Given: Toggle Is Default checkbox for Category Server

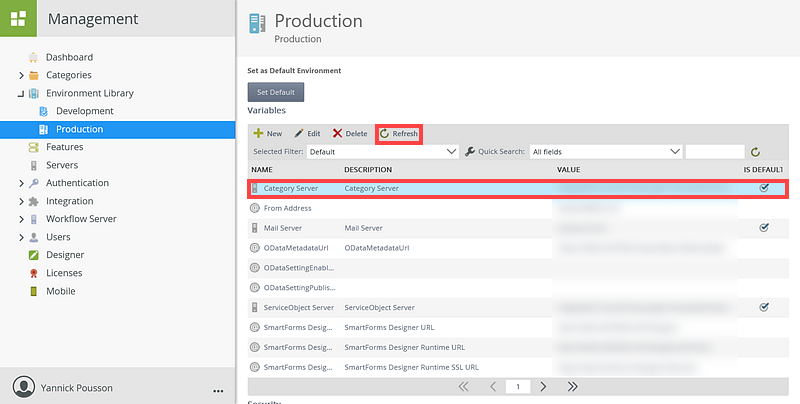Looking at the screenshot, I should coord(764,188).
